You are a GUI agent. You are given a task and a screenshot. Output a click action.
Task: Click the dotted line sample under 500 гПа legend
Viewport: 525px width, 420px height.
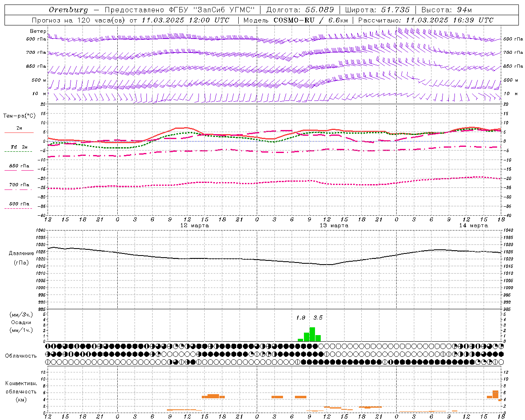(18, 209)
